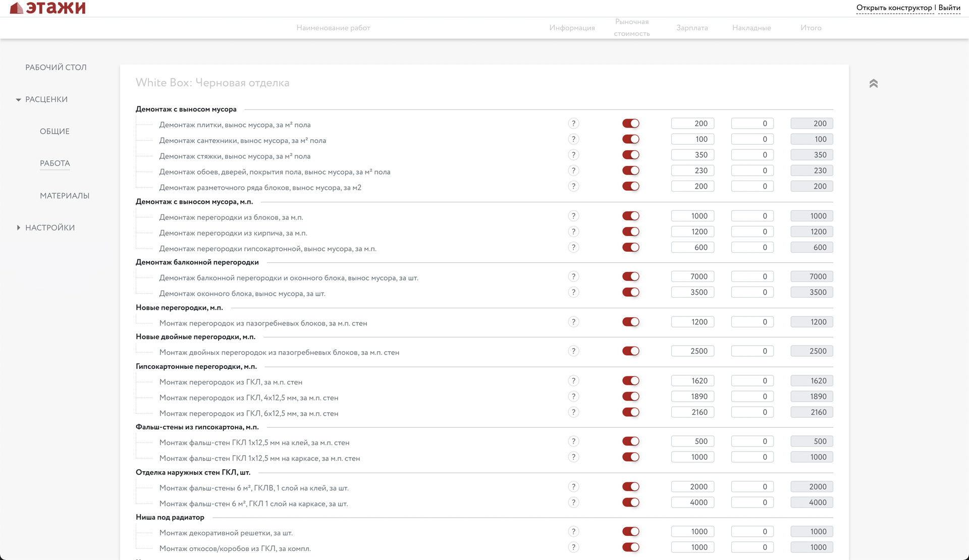
Task: Open help icon for Демонтаж плитки row
Action: (573, 124)
